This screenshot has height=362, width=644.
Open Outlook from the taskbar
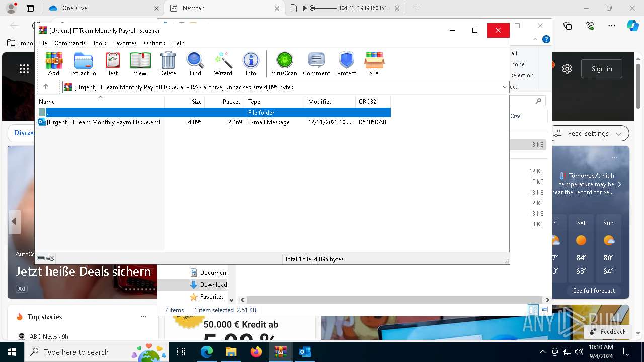click(x=305, y=352)
